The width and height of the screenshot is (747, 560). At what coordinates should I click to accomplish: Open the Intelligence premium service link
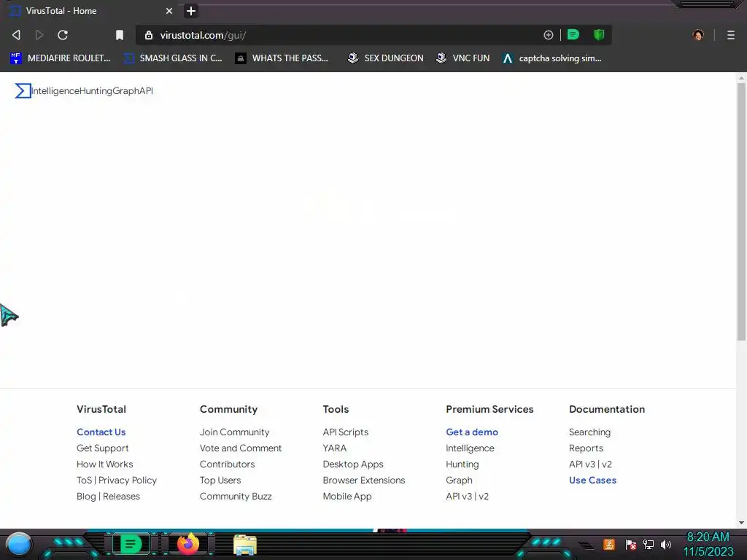pyautogui.click(x=470, y=448)
